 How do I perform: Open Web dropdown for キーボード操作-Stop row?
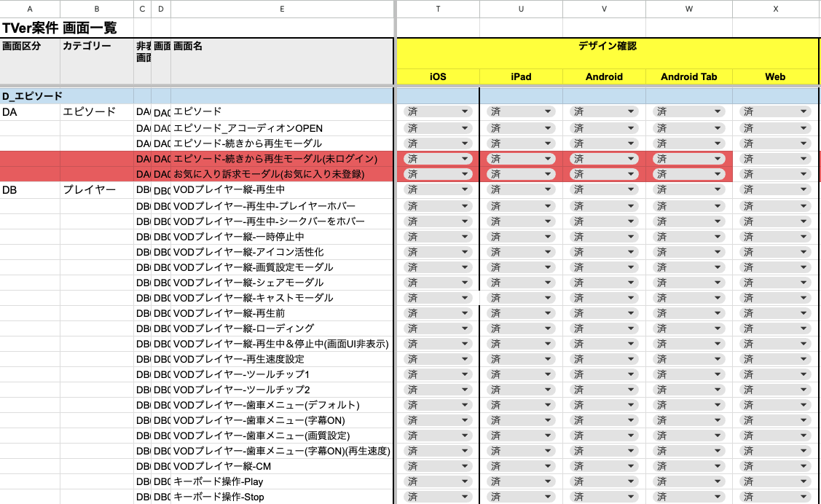(x=775, y=497)
